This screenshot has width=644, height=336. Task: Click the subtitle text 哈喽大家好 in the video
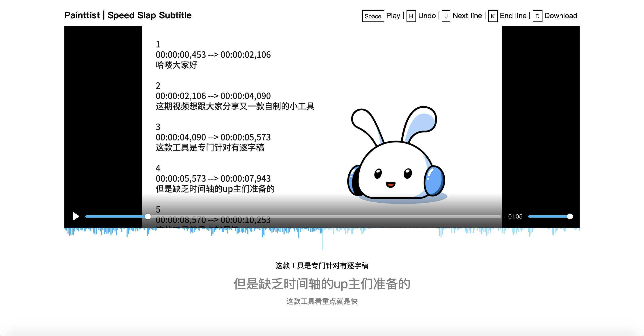(x=176, y=65)
